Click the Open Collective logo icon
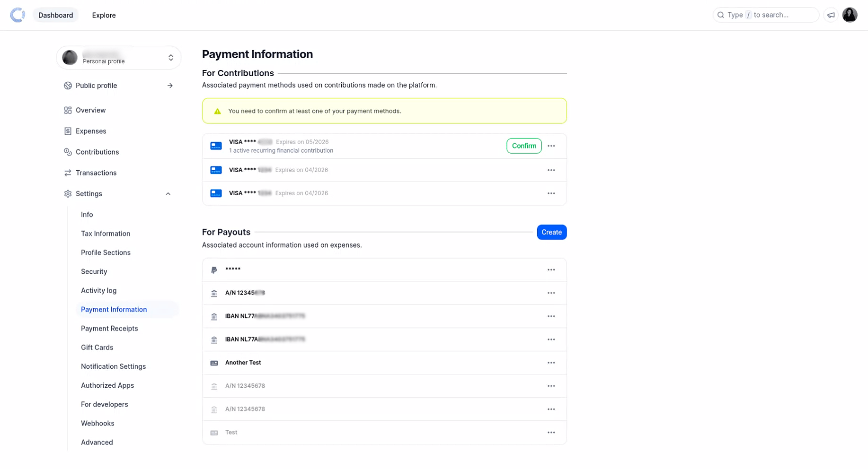 (x=18, y=15)
